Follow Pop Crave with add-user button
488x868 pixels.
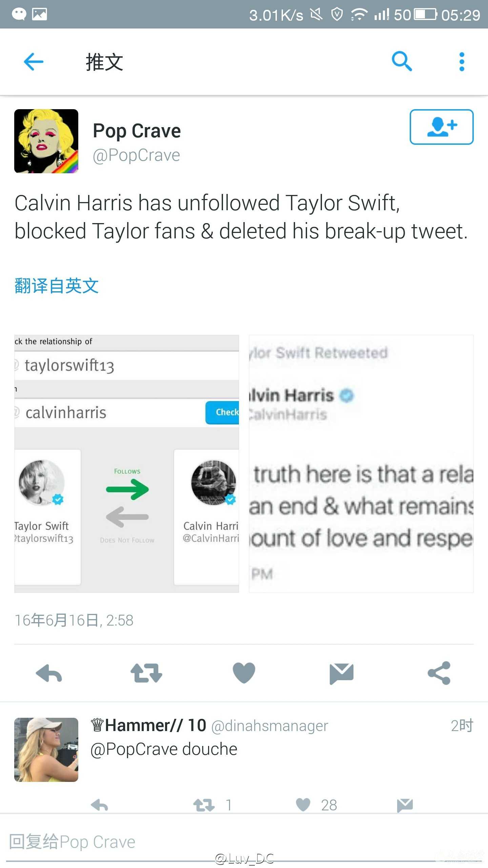(442, 127)
